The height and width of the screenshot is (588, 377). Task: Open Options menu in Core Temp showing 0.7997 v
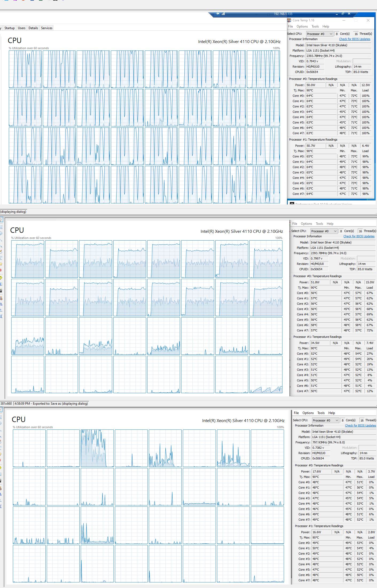306,224
